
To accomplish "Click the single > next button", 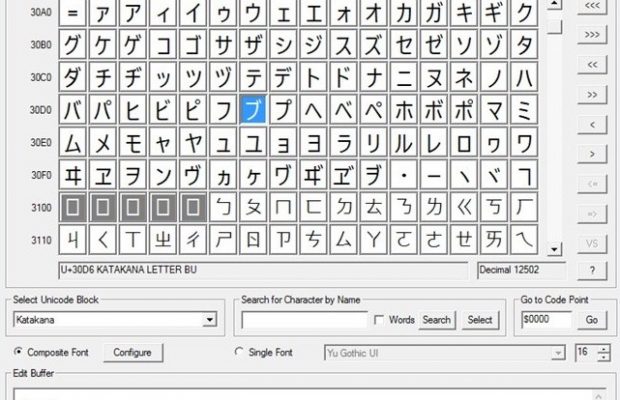I will click(592, 153).
